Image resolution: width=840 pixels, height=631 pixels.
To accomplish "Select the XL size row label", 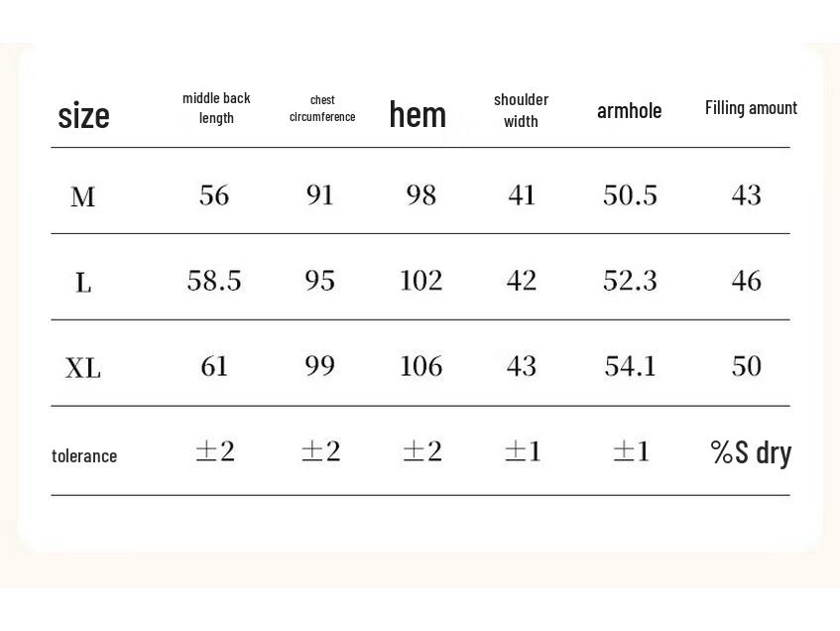I will (x=83, y=369).
